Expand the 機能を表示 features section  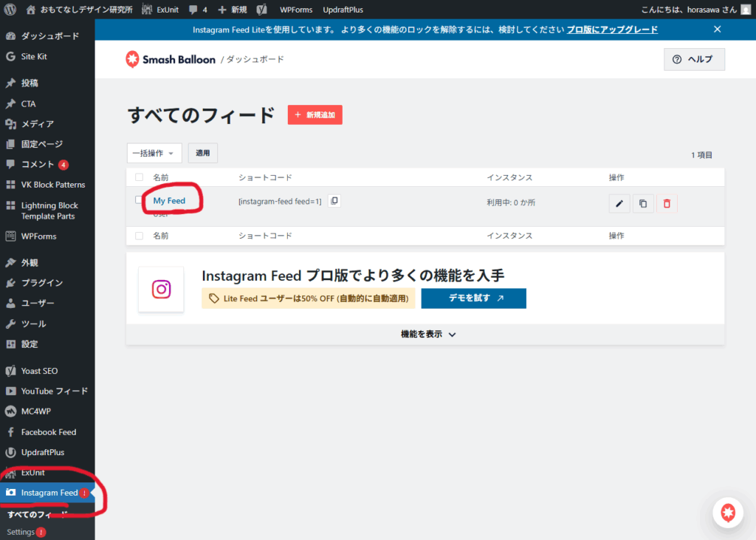428,334
